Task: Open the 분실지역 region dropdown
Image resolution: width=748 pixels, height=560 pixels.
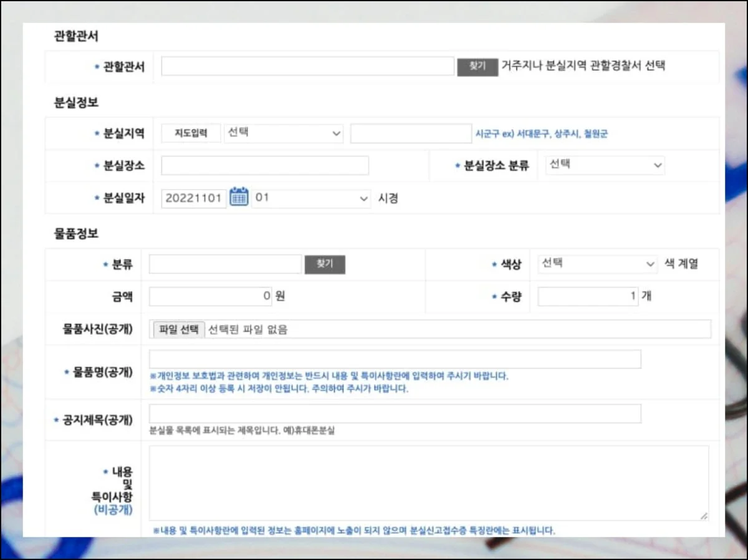Action: click(284, 133)
